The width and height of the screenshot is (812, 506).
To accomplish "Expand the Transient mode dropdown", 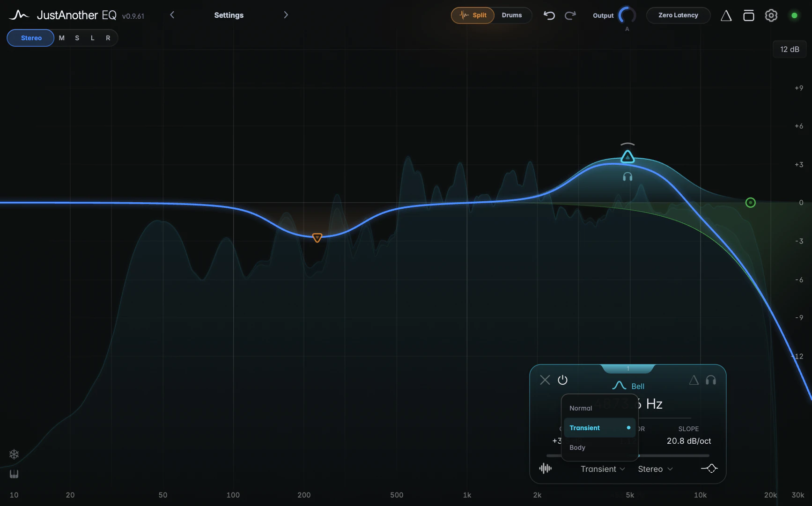I will pos(603,469).
